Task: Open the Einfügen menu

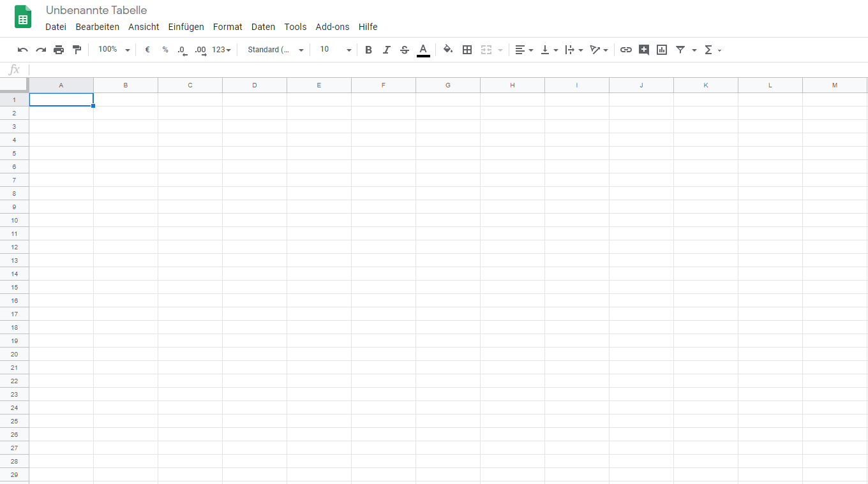Action: click(x=186, y=27)
